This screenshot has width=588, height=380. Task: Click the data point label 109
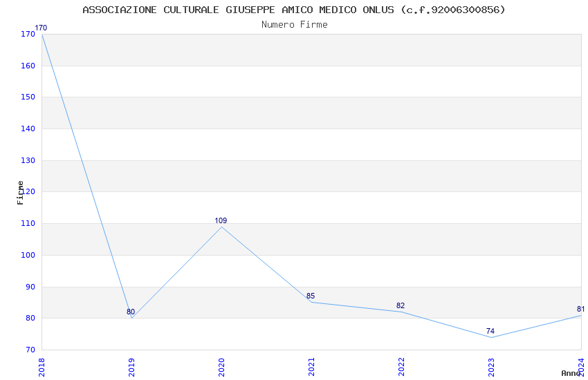click(x=221, y=221)
